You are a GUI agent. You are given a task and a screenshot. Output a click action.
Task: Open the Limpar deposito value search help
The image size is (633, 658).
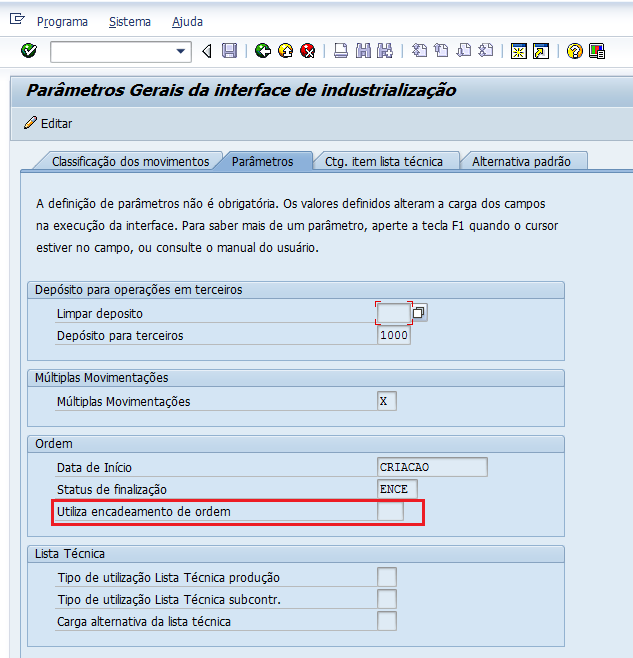point(419,313)
